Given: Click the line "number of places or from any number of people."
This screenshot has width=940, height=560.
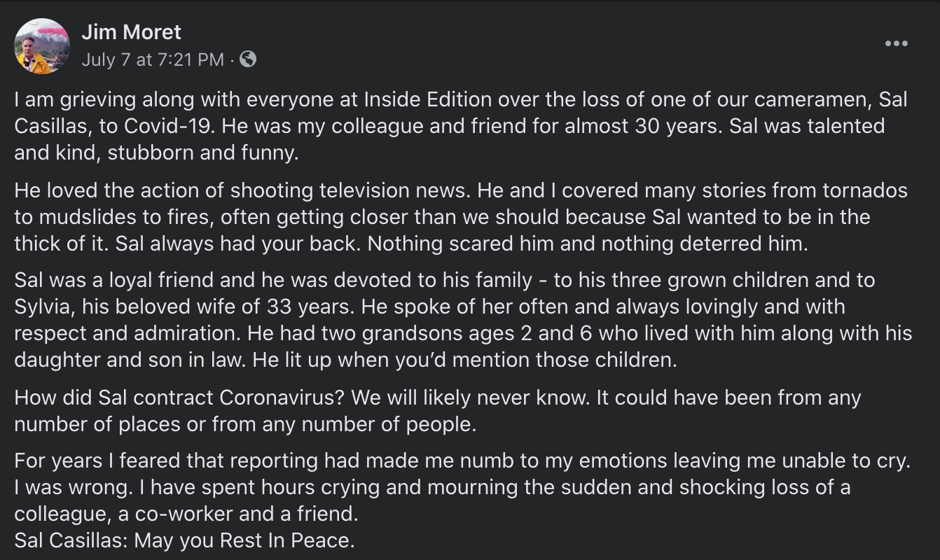Looking at the screenshot, I should click(245, 424).
